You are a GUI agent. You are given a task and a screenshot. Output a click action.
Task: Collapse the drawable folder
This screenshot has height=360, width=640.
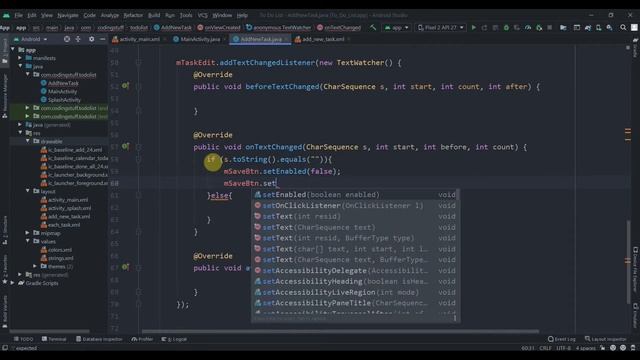(x=28, y=141)
